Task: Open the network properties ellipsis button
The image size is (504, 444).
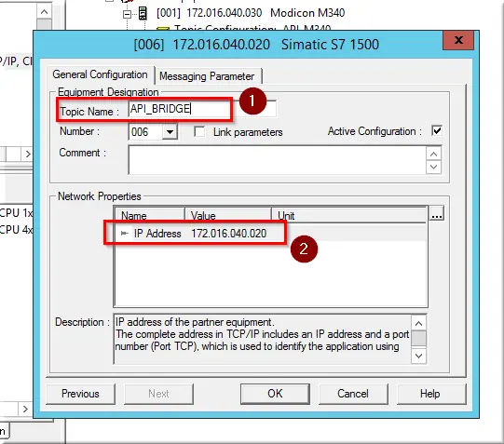Action: pos(437,213)
